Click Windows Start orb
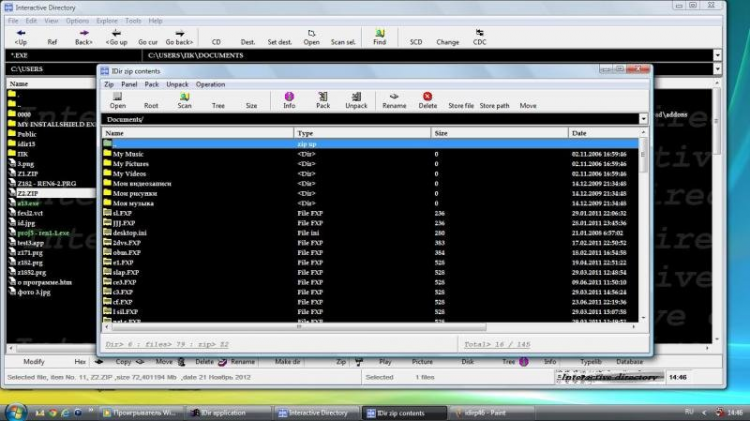Image resolution: width=750 pixels, height=421 pixels. [15, 412]
